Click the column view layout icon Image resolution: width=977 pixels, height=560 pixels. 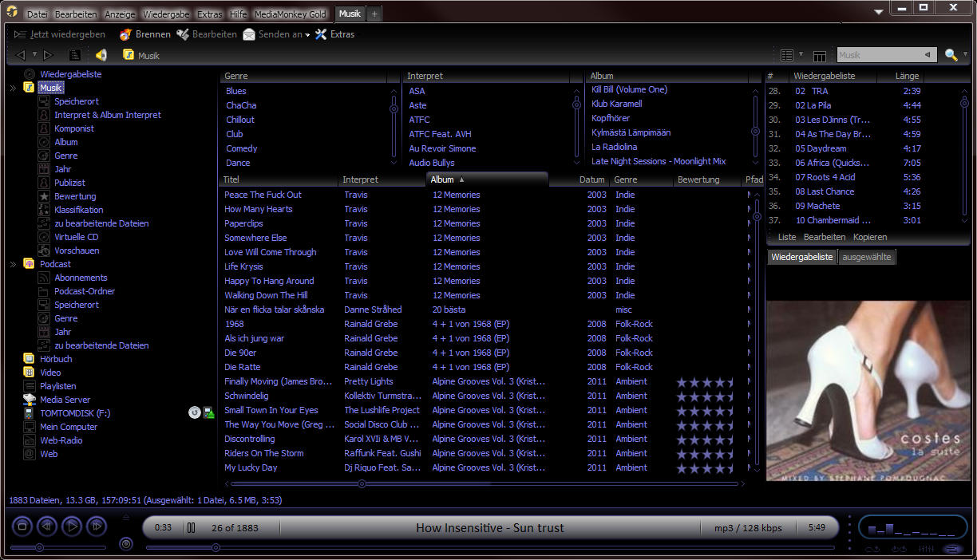click(x=819, y=55)
